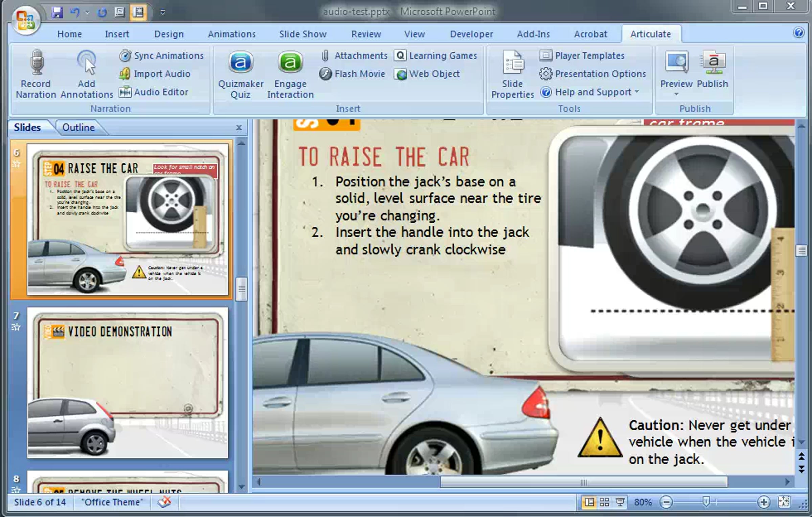Expand the Preview dropdown arrow
Image resolution: width=812 pixels, height=517 pixels.
[x=676, y=94]
